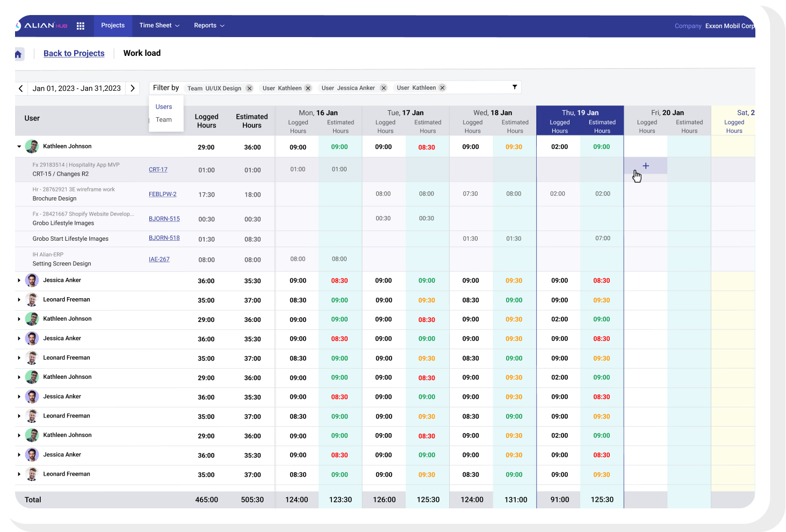Remove the Kathleen chip beside UI/UX Design chip
The height and width of the screenshot is (532, 786).
[308, 88]
